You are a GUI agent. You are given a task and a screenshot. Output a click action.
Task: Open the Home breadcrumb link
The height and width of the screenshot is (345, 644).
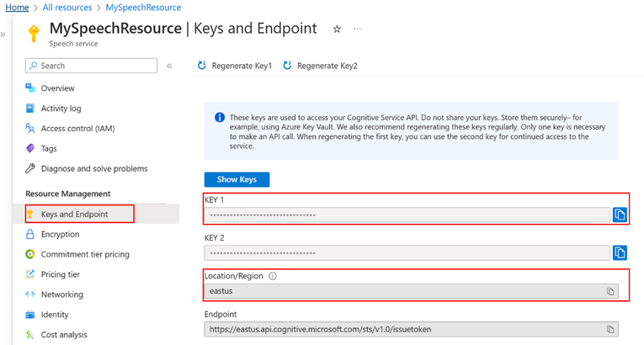(17, 8)
